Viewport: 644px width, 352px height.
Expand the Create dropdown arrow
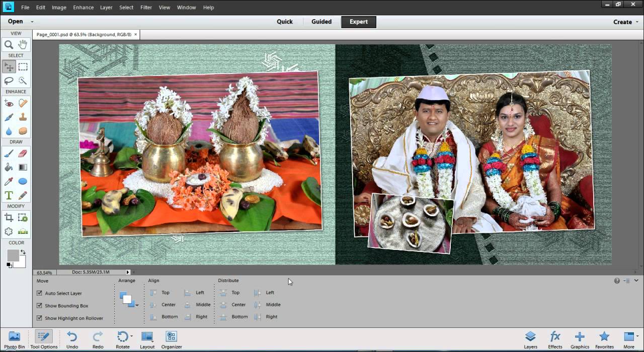click(x=636, y=22)
